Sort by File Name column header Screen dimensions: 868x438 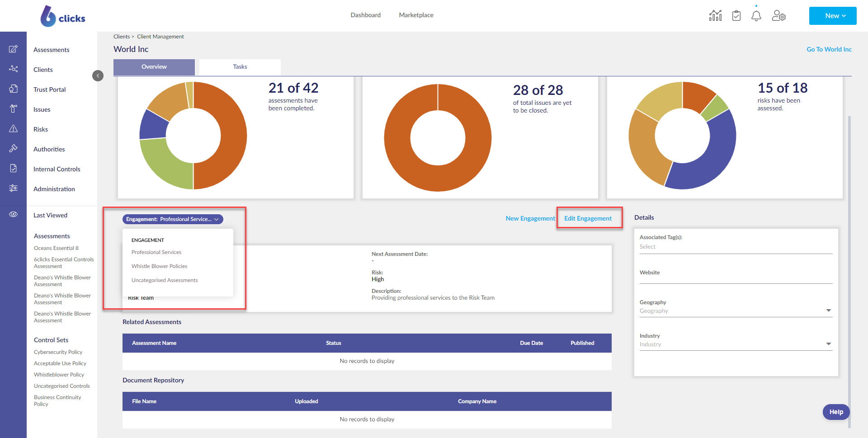tap(144, 401)
